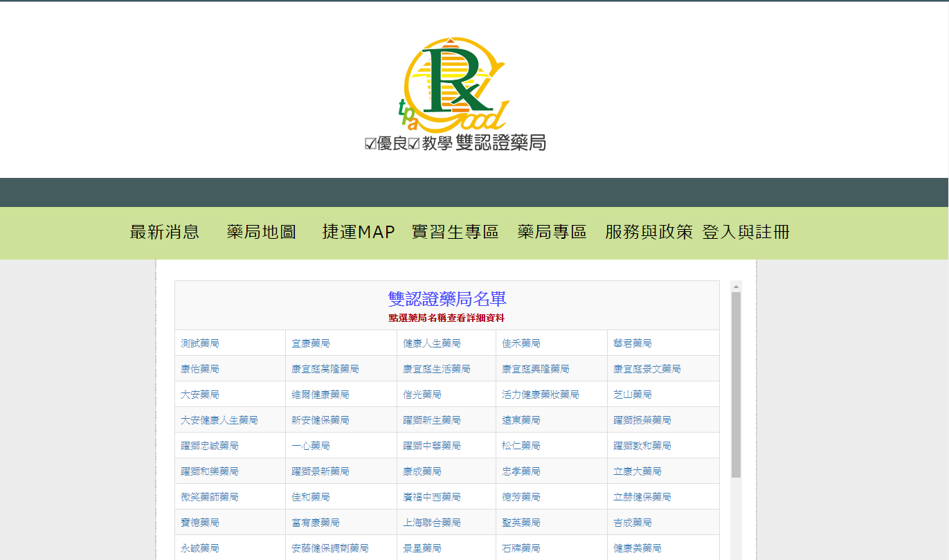Click the Rx Good pharmacy logo

tap(455, 94)
